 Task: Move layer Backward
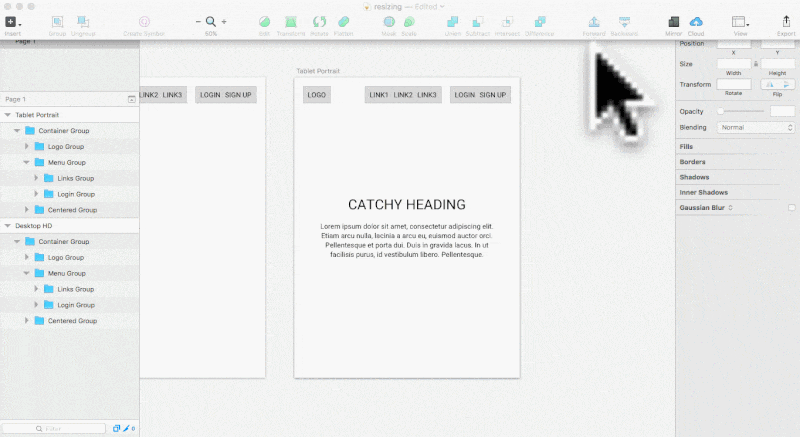(624, 22)
